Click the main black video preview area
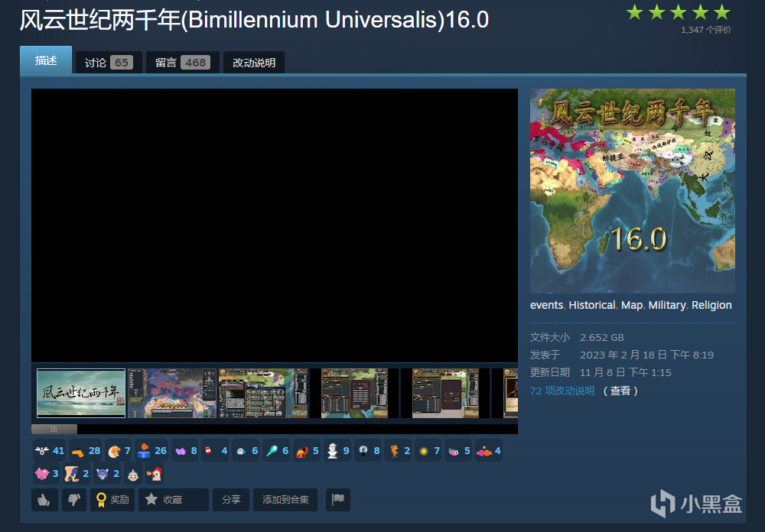The image size is (765, 532). click(274, 225)
